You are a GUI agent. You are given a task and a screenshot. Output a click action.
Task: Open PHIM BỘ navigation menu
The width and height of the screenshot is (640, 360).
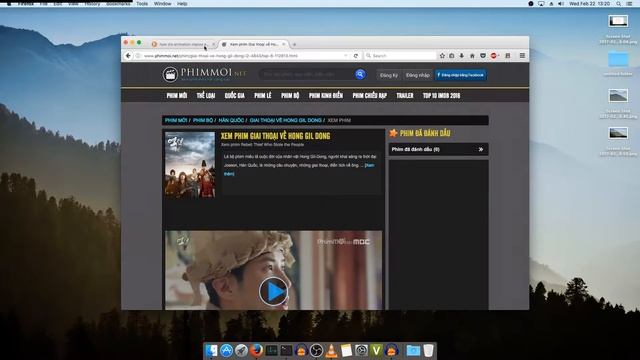click(290, 96)
